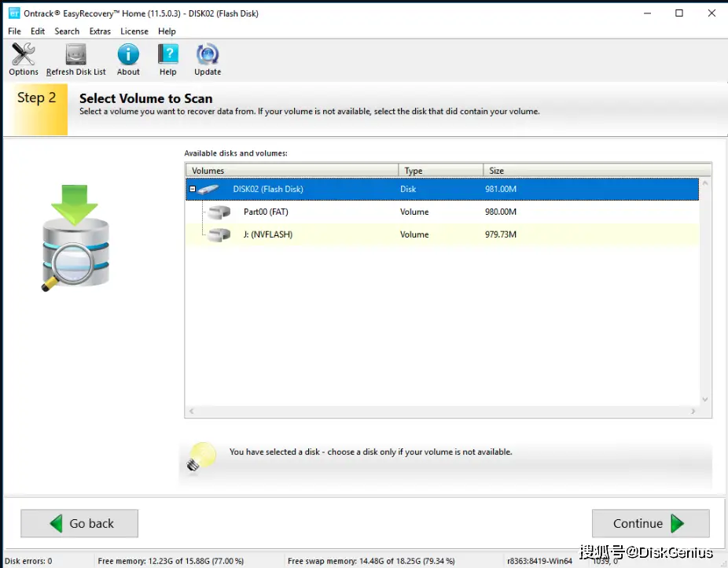The height and width of the screenshot is (568, 728).
Task: Click the drive icon next to J: (NVFLASH)
Action: (219, 235)
